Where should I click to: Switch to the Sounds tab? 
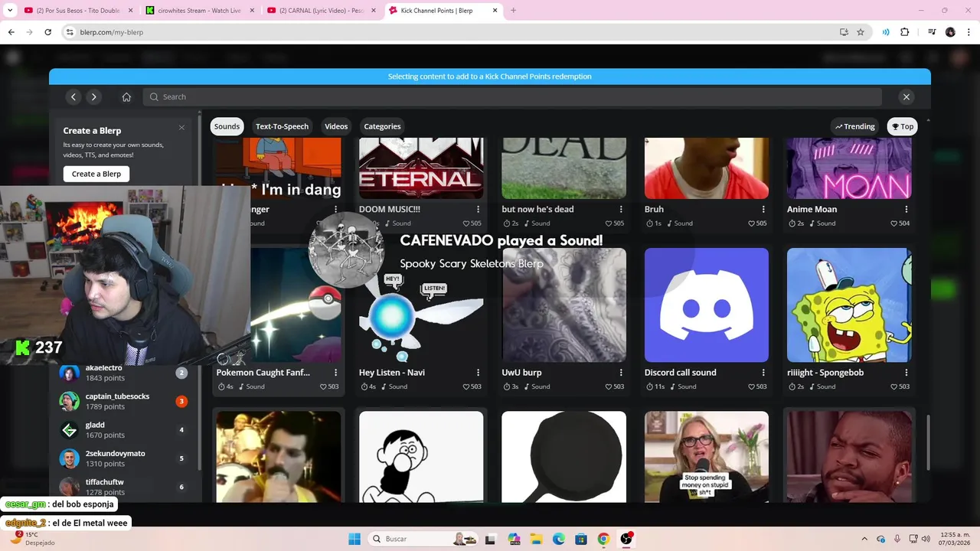(x=227, y=126)
